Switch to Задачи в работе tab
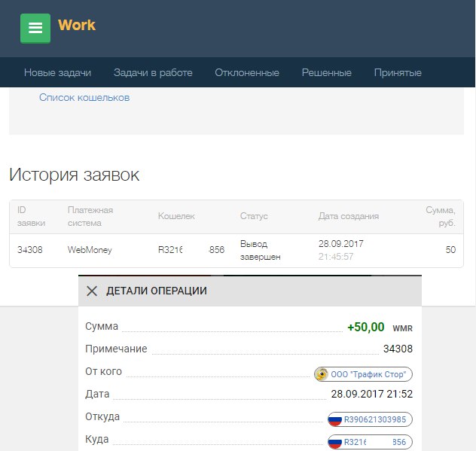 point(153,73)
